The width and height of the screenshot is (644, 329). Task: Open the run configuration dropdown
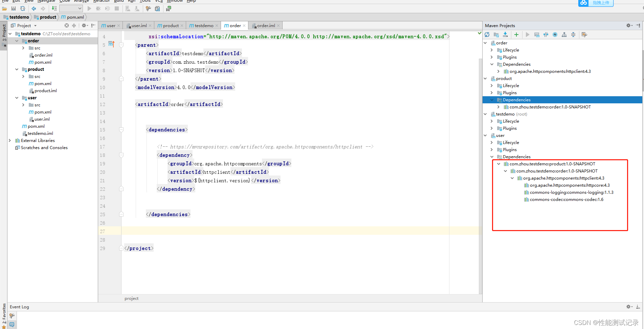tap(71, 8)
